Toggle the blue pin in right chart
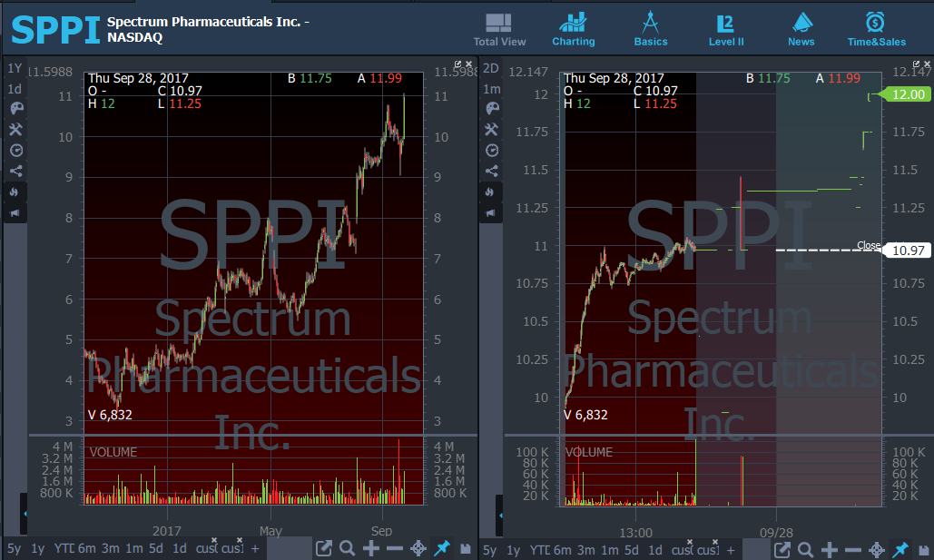The image size is (934, 560). 900,550
